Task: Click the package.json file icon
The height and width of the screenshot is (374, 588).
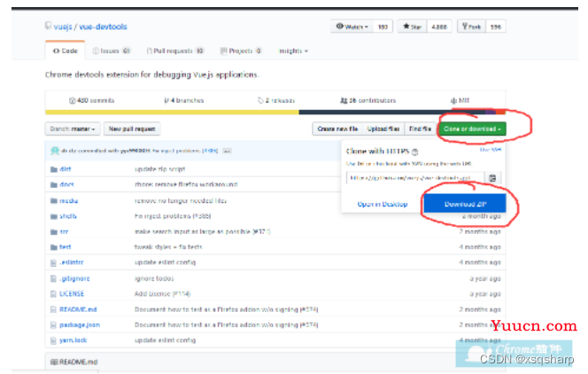Action: click(53, 325)
